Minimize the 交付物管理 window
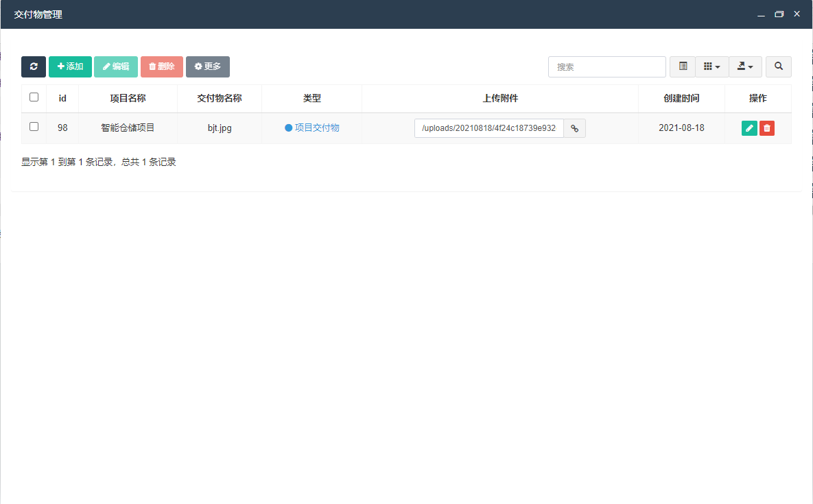Screen dimensions: 813x504 761,14
